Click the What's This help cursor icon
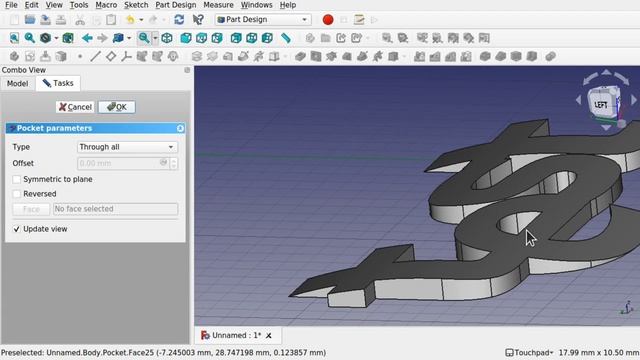The height and width of the screenshot is (360, 640). (x=198, y=20)
